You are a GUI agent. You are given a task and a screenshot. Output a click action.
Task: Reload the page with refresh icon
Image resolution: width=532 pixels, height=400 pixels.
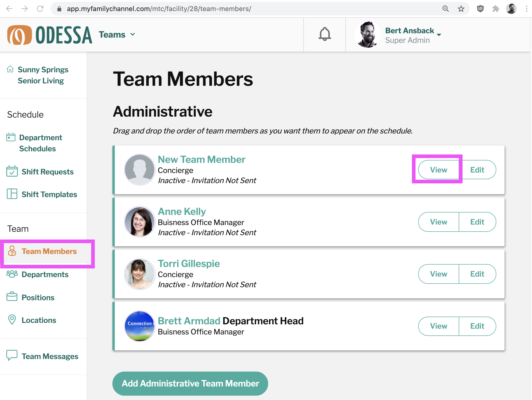40,9
